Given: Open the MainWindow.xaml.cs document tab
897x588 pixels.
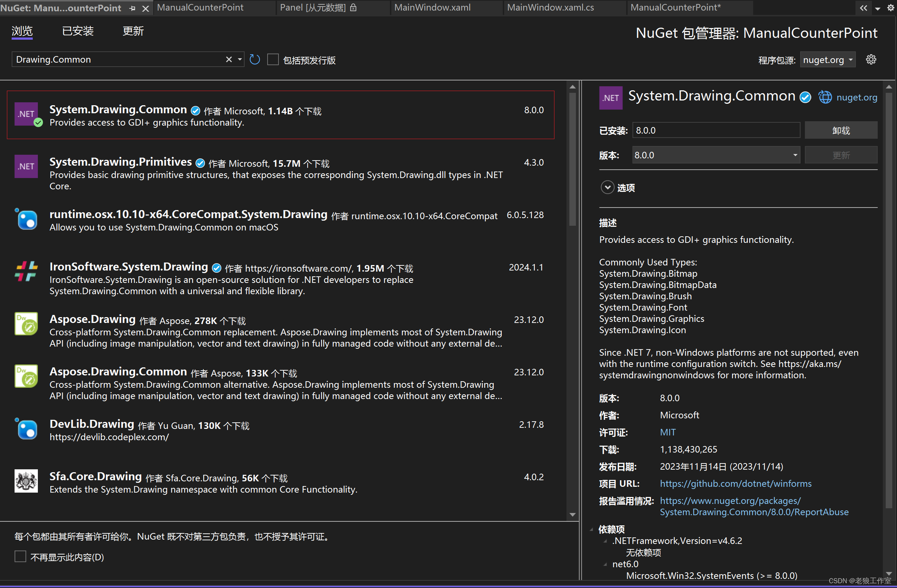Looking at the screenshot, I should 550,8.
